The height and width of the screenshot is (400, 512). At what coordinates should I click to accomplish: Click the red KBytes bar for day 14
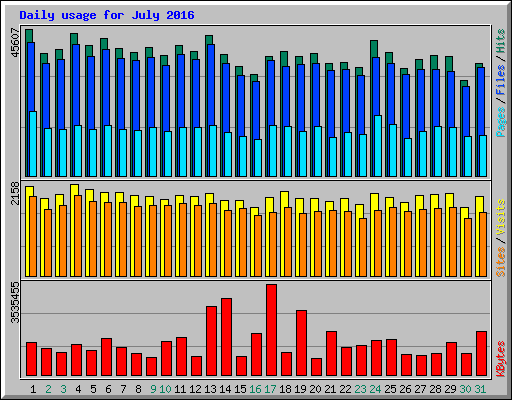pyautogui.click(x=226, y=337)
